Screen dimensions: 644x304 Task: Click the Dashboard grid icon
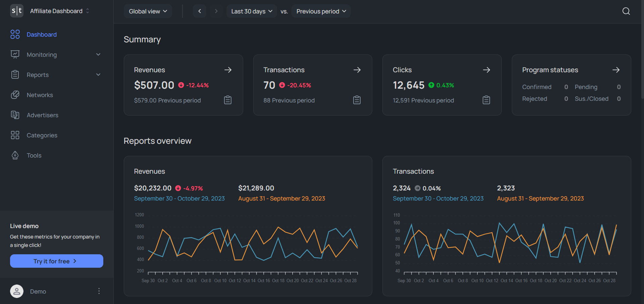(15, 34)
